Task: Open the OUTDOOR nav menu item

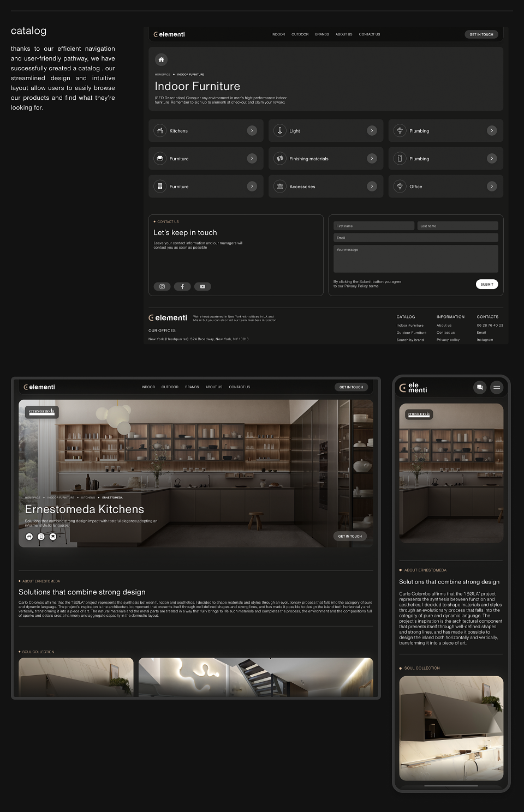Action: (x=300, y=34)
